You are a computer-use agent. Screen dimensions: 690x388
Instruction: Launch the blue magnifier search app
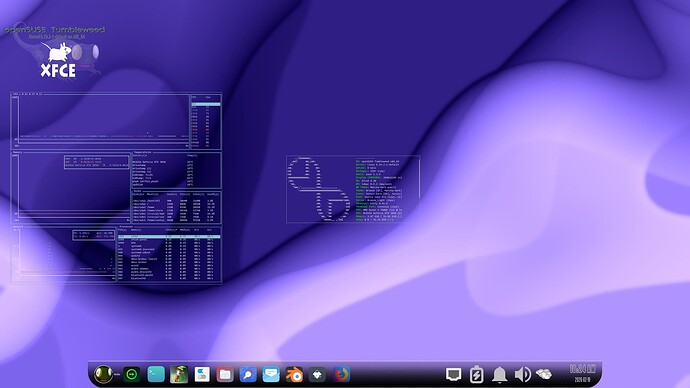[x=248, y=374]
